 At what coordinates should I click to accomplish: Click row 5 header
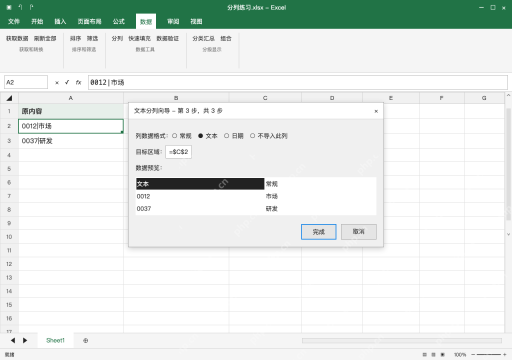[x=9, y=169]
